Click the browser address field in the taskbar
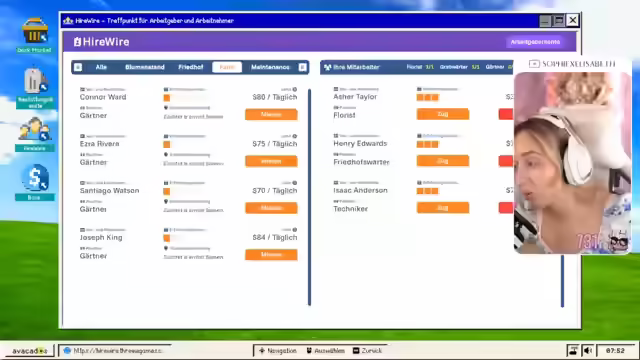The image size is (640, 360). click(115, 350)
